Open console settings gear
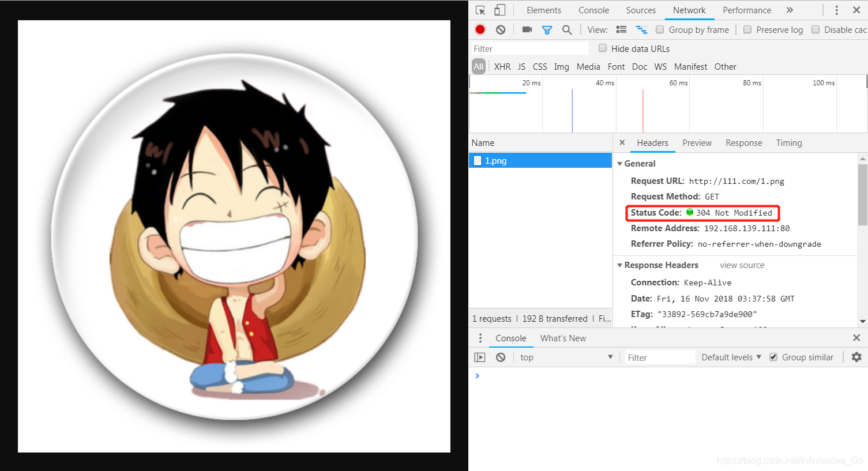 [x=856, y=357]
